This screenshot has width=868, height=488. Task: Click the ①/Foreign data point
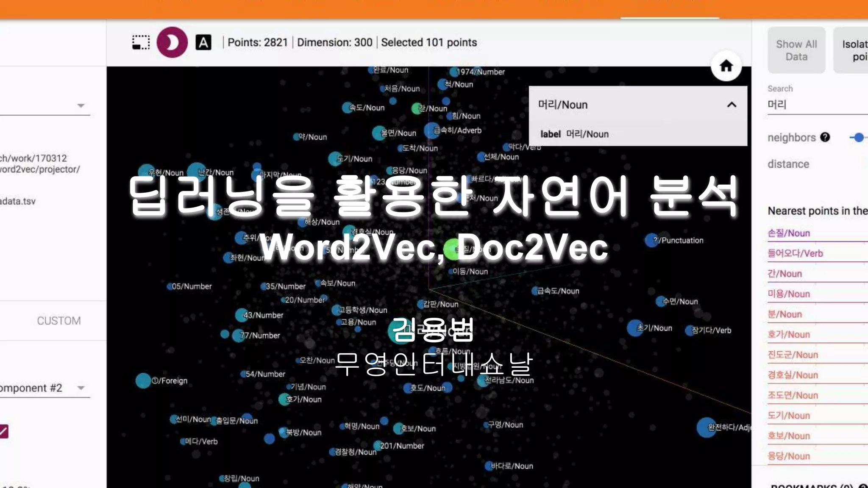click(143, 381)
